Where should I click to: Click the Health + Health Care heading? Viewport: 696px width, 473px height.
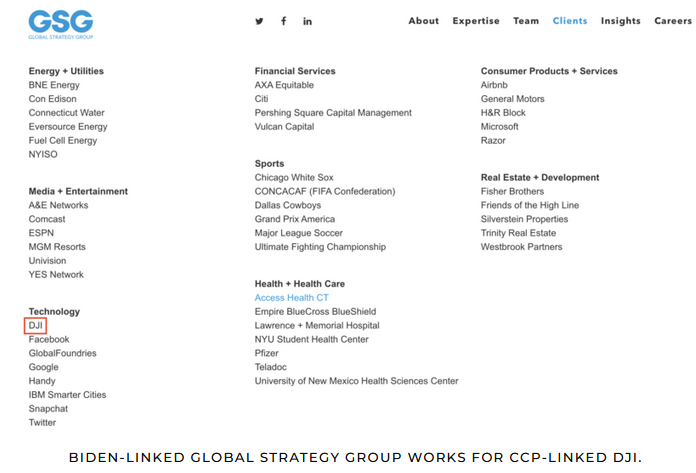[300, 284]
